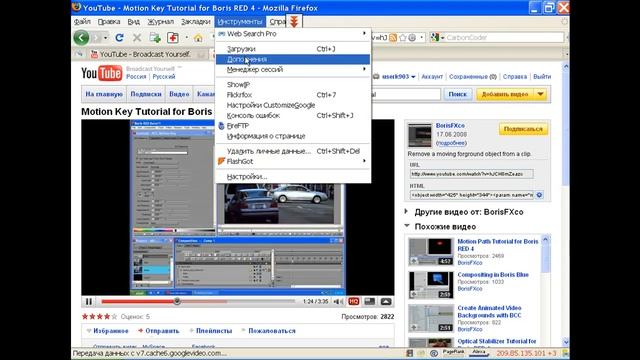
Task: Click the volume speaker icon on player
Action: point(338,302)
